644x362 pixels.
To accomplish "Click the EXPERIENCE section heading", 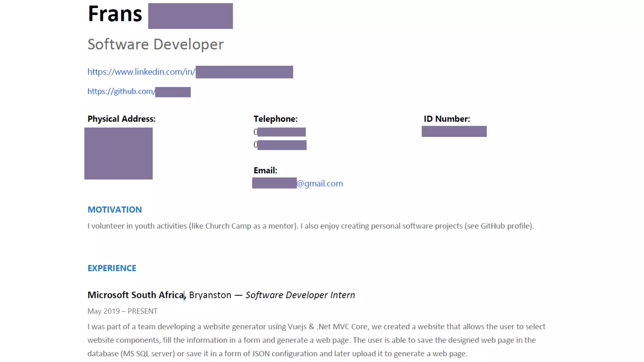I will [x=112, y=268].
